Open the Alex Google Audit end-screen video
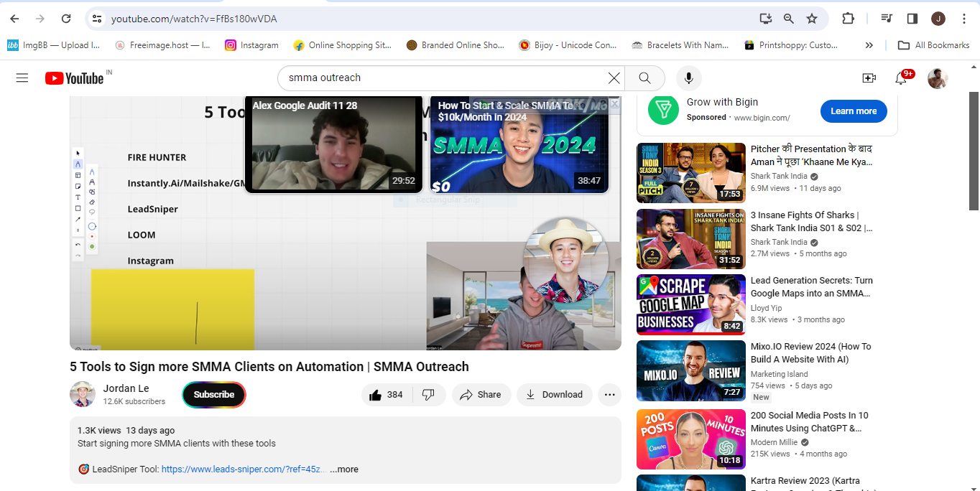 pyautogui.click(x=334, y=144)
